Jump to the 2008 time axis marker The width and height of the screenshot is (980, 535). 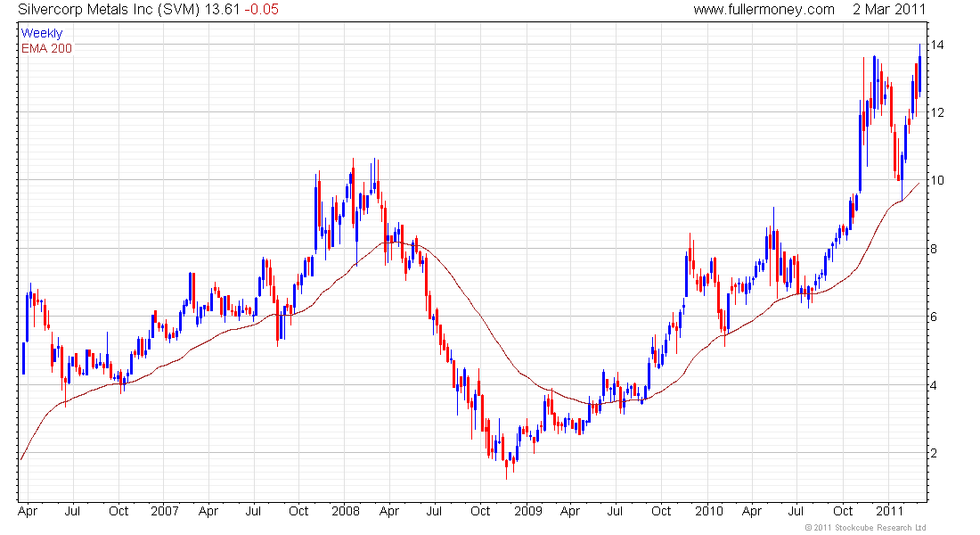point(346,511)
